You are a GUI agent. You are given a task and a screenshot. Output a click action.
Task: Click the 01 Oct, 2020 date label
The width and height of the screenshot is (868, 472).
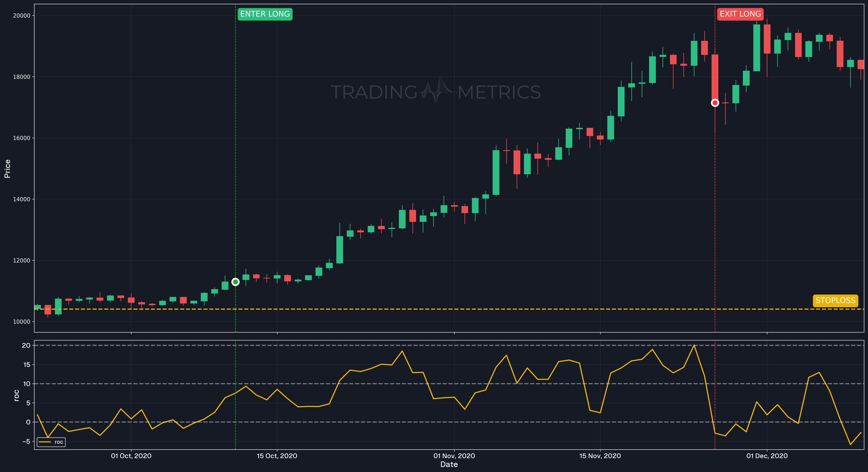click(x=131, y=456)
